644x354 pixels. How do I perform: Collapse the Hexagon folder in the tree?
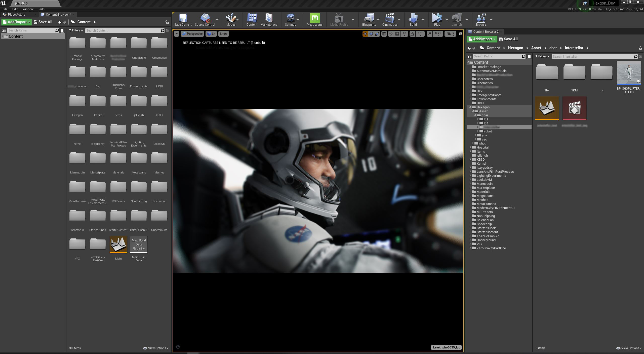coord(470,107)
